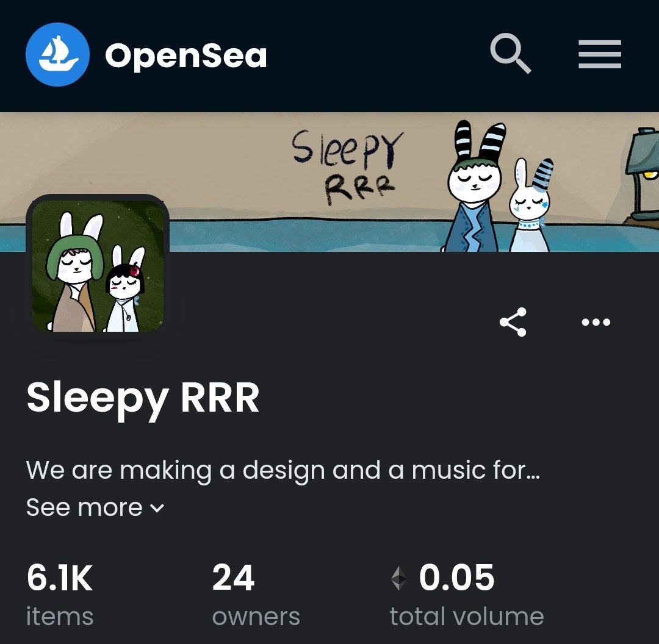Open the hamburger navigation menu
659x644 pixels.
pyautogui.click(x=600, y=54)
